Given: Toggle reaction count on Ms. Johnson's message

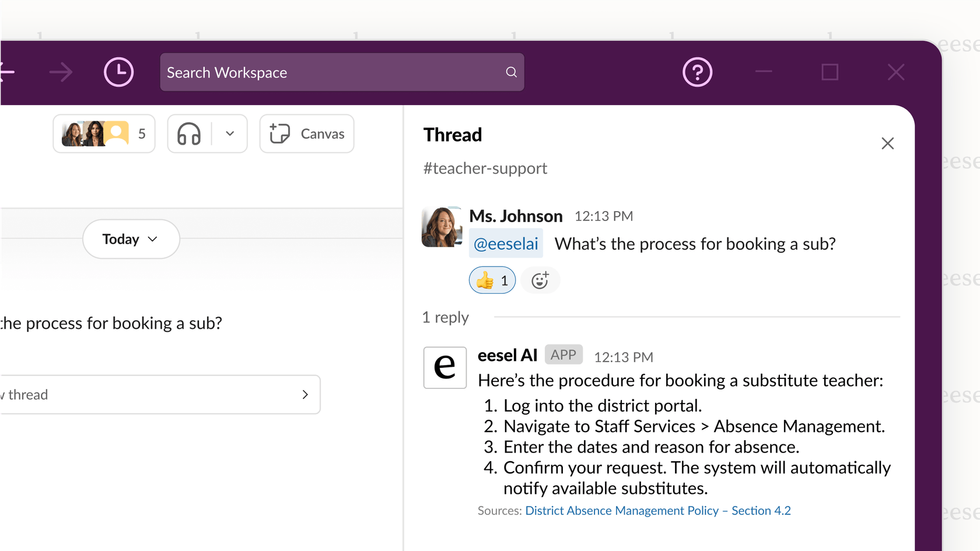Looking at the screenshot, I should point(492,280).
